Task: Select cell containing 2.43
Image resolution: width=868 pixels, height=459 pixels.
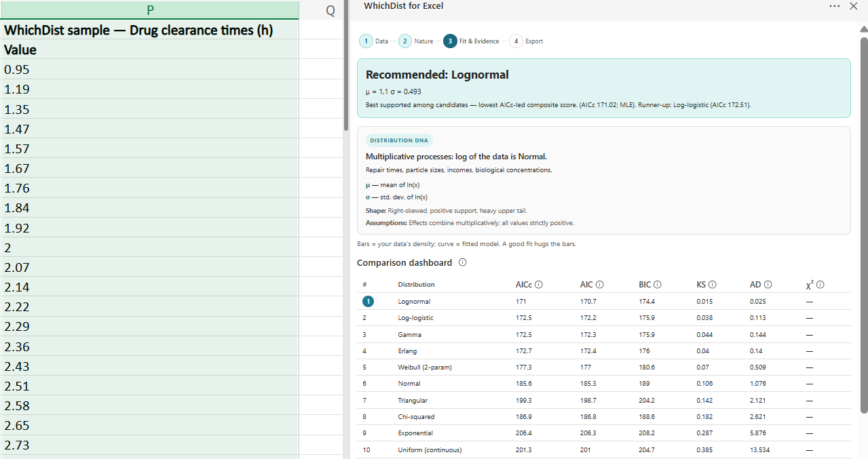Action: pyautogui.click(x=149, y=366)
